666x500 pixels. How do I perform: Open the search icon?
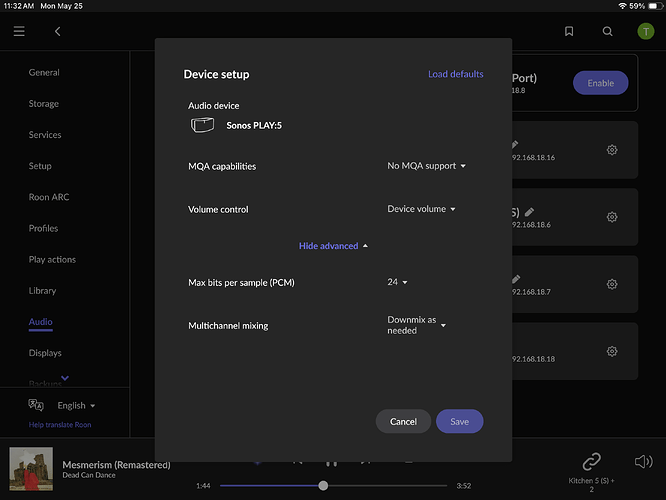point(607,31)
